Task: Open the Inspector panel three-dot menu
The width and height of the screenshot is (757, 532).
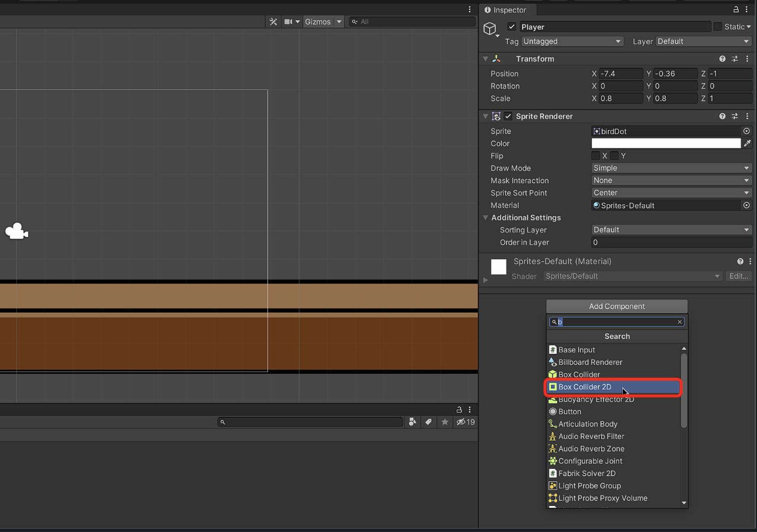Action: pos(747,10)
